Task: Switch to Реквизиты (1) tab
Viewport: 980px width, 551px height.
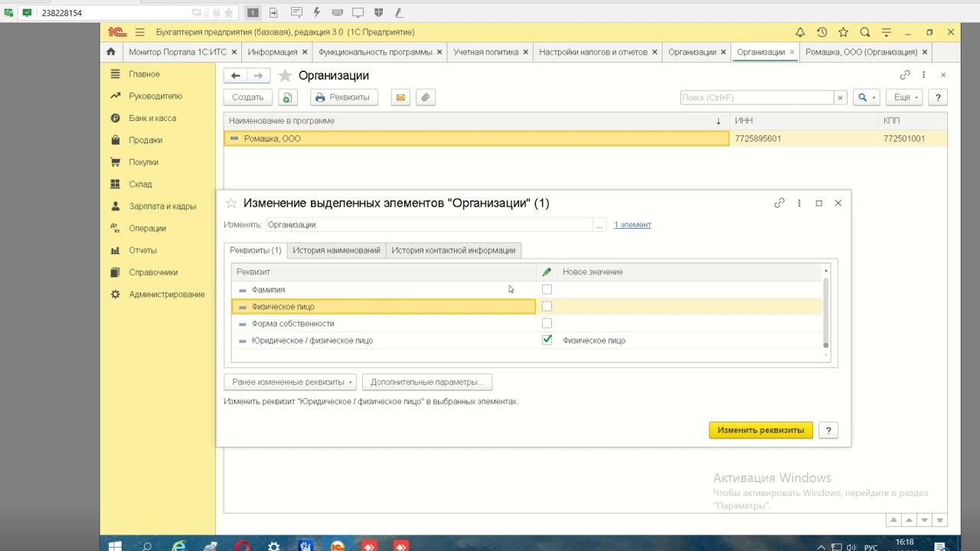Action: (x=256, y=250)
